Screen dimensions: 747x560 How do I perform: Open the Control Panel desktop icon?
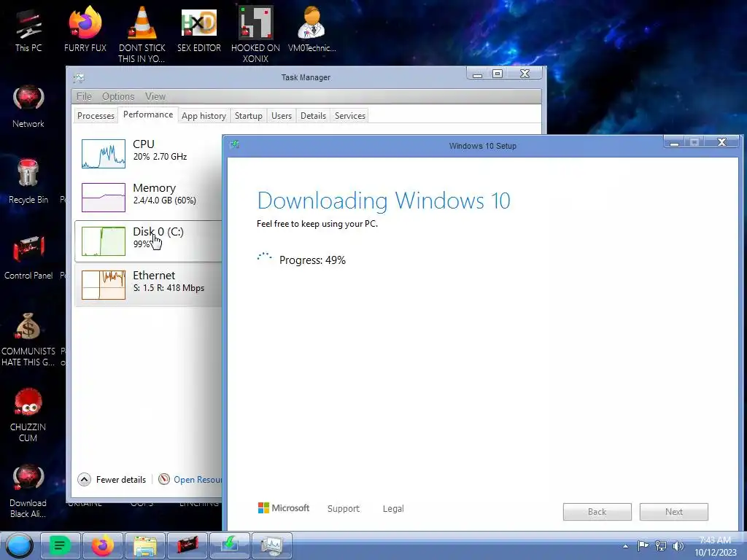click(x=28, y=257)
